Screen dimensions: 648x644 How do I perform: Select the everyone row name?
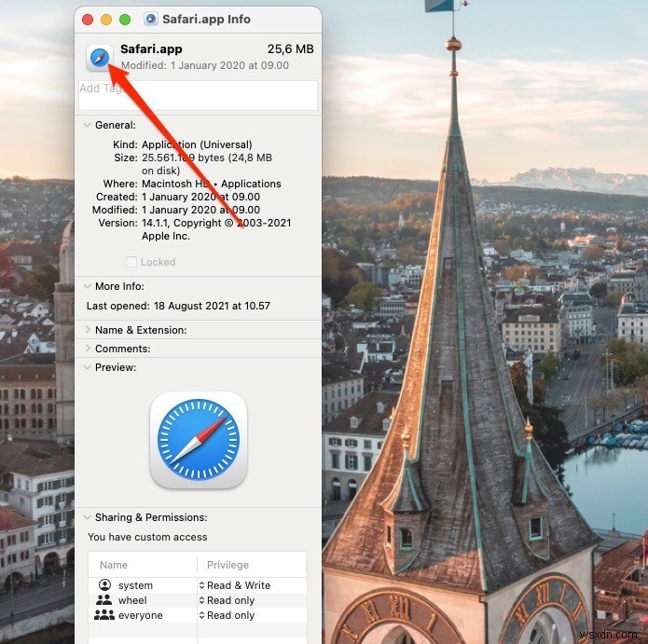[x=141, y=615]
